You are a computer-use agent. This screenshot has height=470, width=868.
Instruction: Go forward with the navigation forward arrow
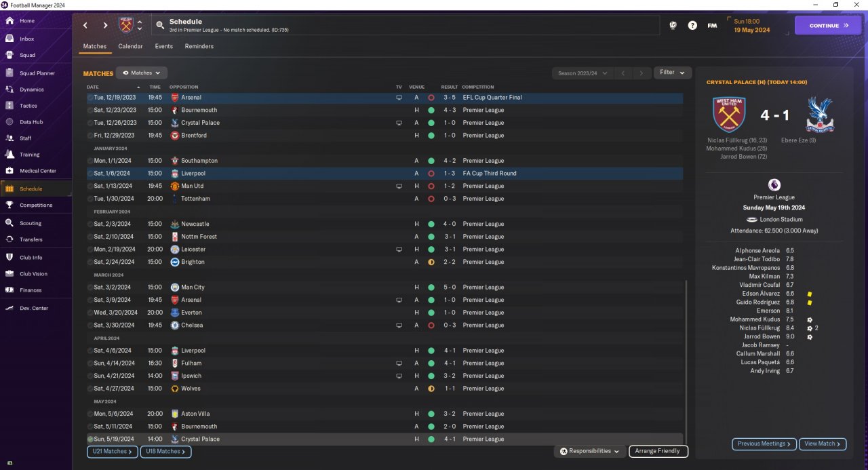[105, 25]
